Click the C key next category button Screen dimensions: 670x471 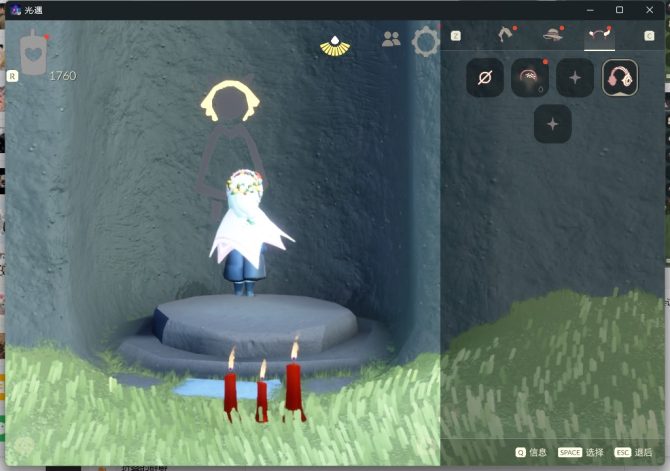point(649,36)
